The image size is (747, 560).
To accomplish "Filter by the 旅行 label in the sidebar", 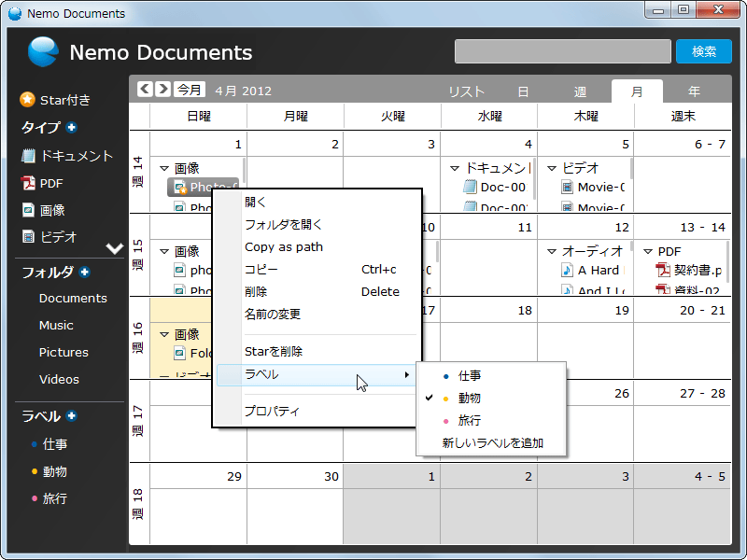I will coord(49,498).
